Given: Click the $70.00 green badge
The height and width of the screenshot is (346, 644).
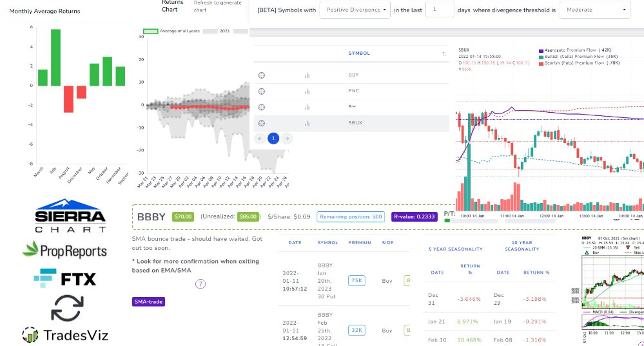Looking at the screenshot, I should point(183,216).
